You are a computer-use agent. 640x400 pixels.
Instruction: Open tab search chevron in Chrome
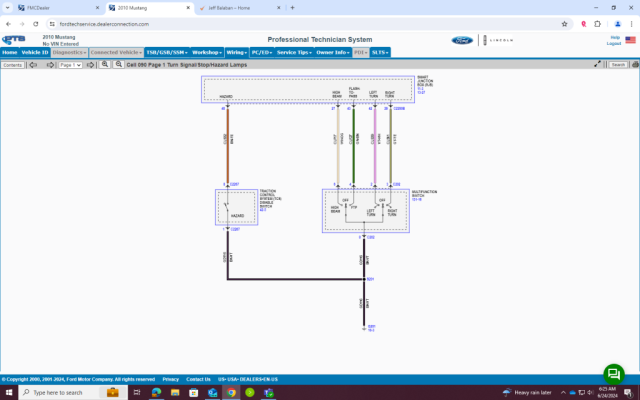tap(7, 8)
